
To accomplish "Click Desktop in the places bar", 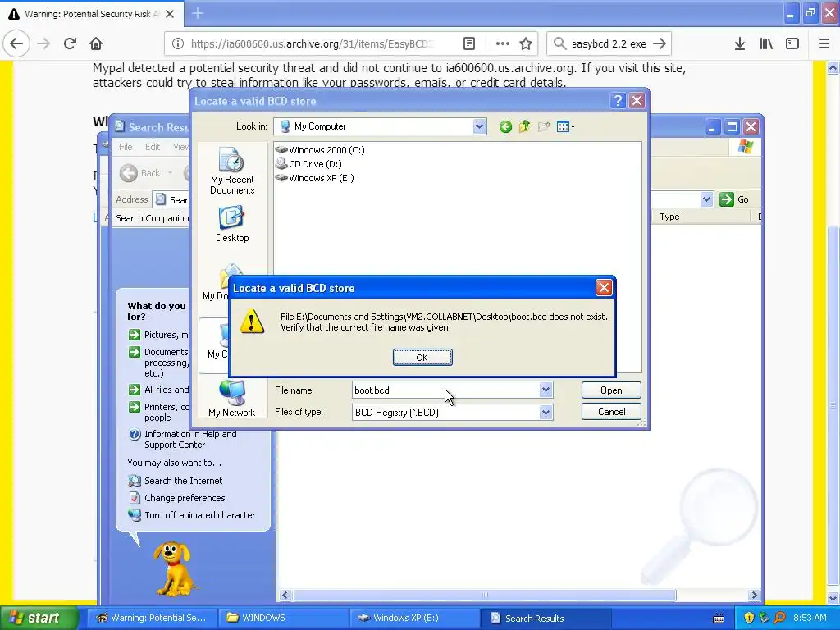I will coord(232,225).
